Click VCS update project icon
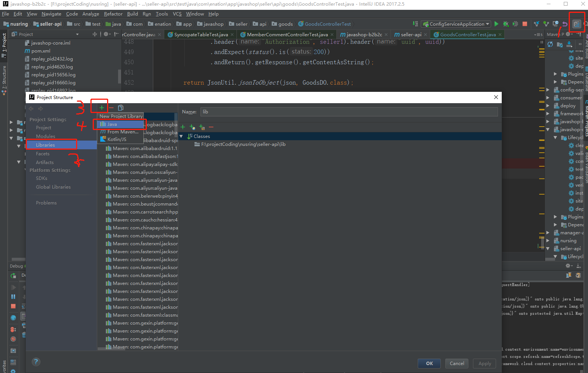The height and width of the screenshot is (373, 588). [x=537, y=24]
